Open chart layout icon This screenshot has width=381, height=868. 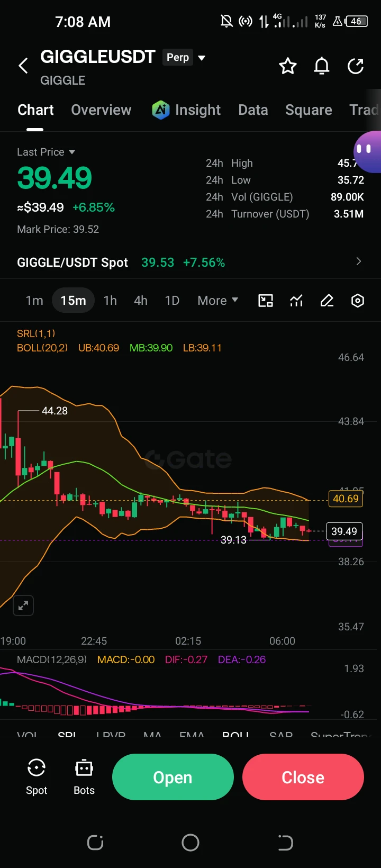[x=266, y=301]
